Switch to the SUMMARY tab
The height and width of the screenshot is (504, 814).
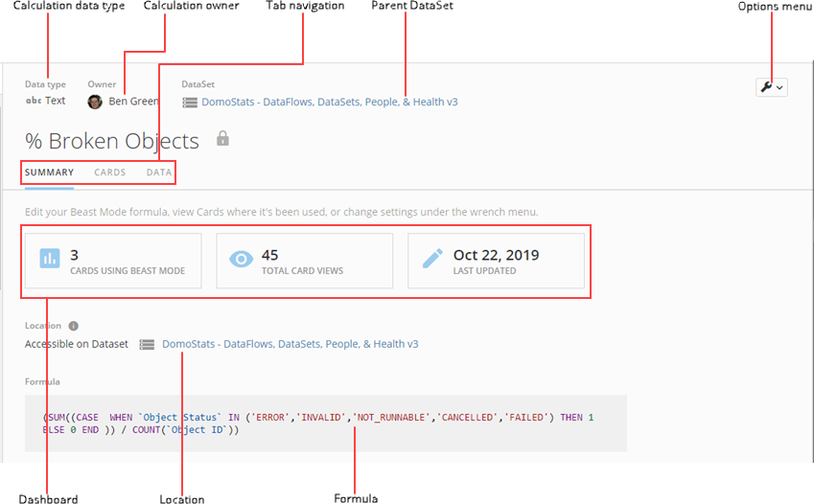[49, 172]
